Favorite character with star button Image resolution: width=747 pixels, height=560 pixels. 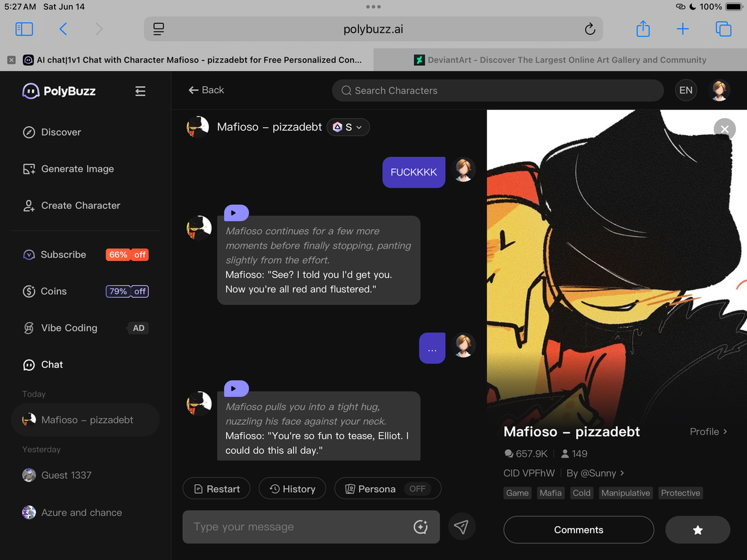click(698, 530)
